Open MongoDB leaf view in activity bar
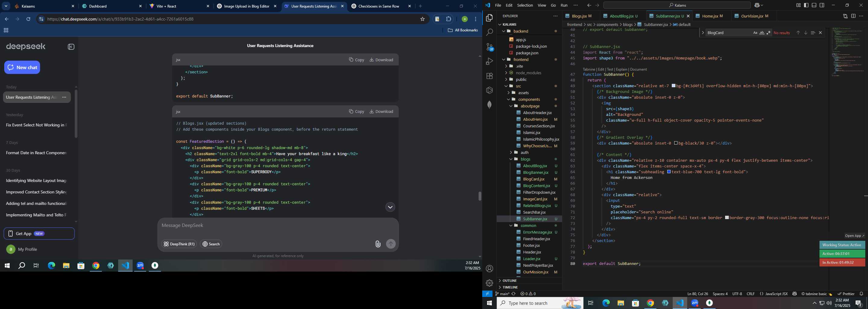Image resolution: width=868 pixels, height=309 pixels. 489,105
